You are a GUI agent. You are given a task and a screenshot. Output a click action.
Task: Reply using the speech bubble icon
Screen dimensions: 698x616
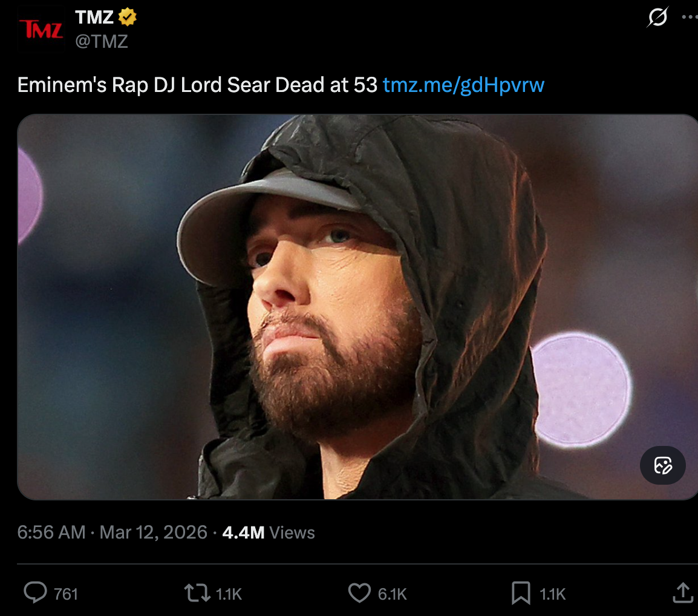pyautogui.click(x=35, y=593)
